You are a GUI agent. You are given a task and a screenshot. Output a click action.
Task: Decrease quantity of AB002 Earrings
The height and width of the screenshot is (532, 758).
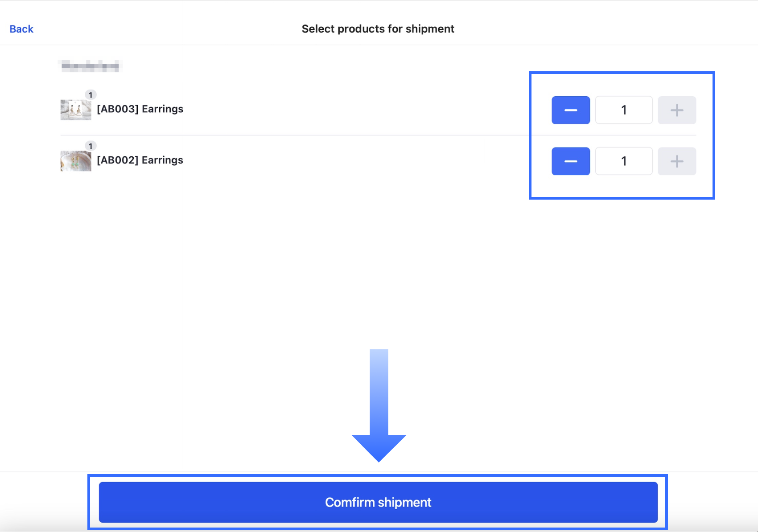point(570,161)
